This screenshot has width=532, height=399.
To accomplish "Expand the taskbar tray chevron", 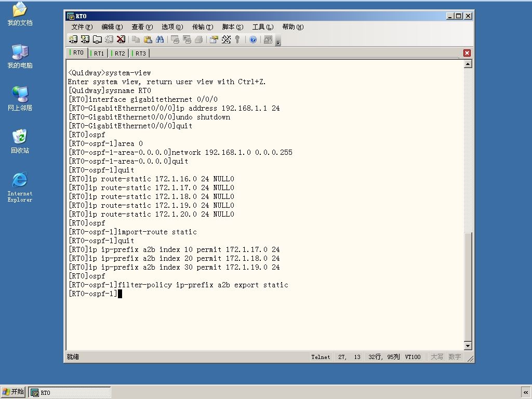I will point(526,393).
